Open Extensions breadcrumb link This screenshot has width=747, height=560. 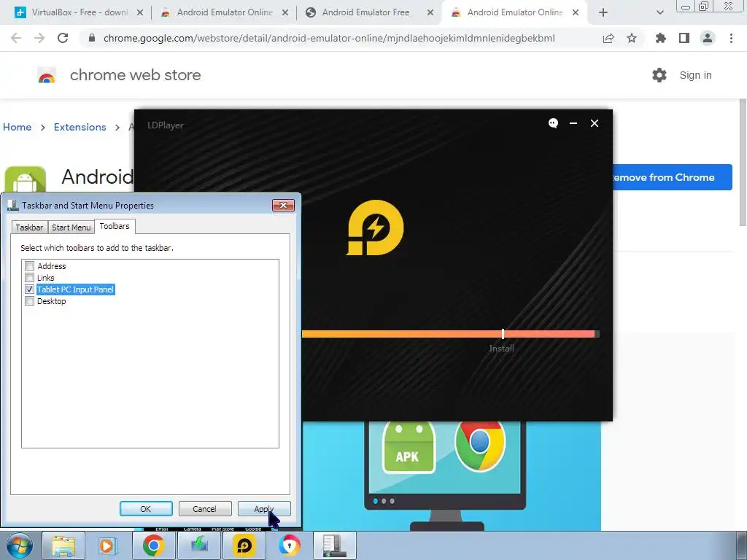pos(80,127)
